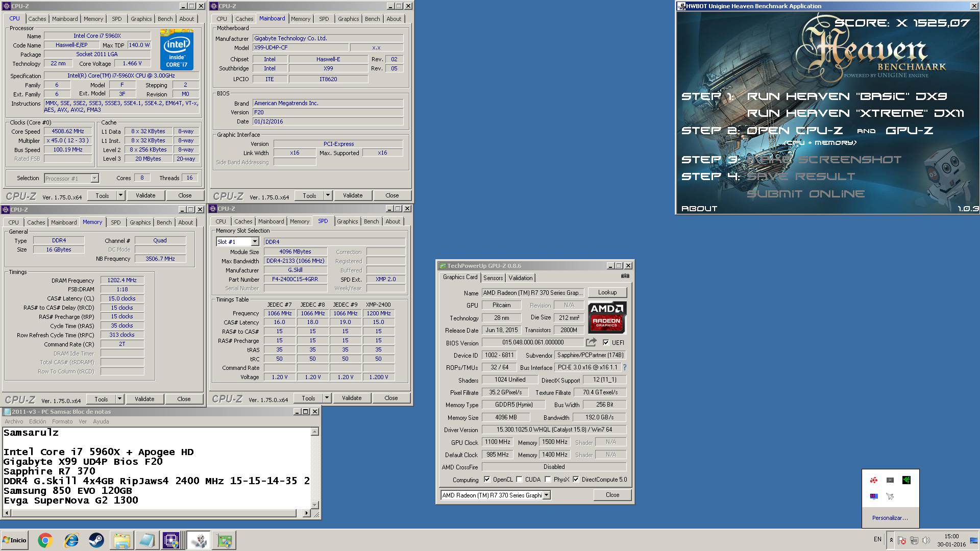
Task: Click the red dots icon in tray popup
Action: click(874, 480)
